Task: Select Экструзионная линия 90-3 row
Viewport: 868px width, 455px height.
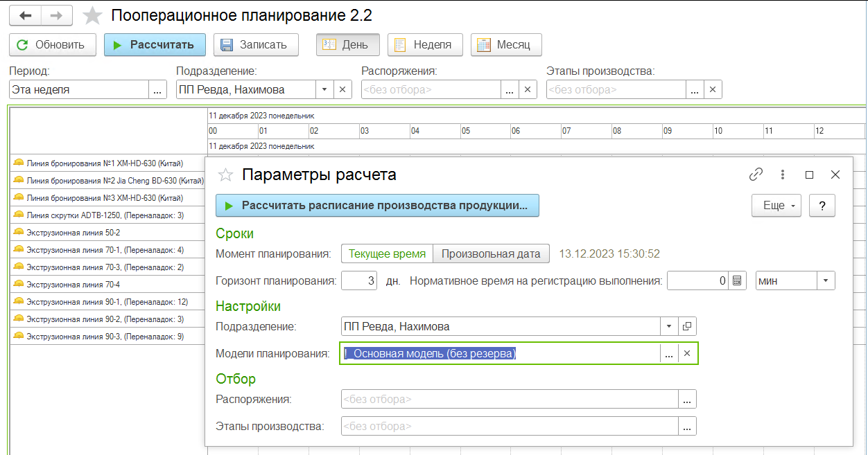Action: point(108,337)
